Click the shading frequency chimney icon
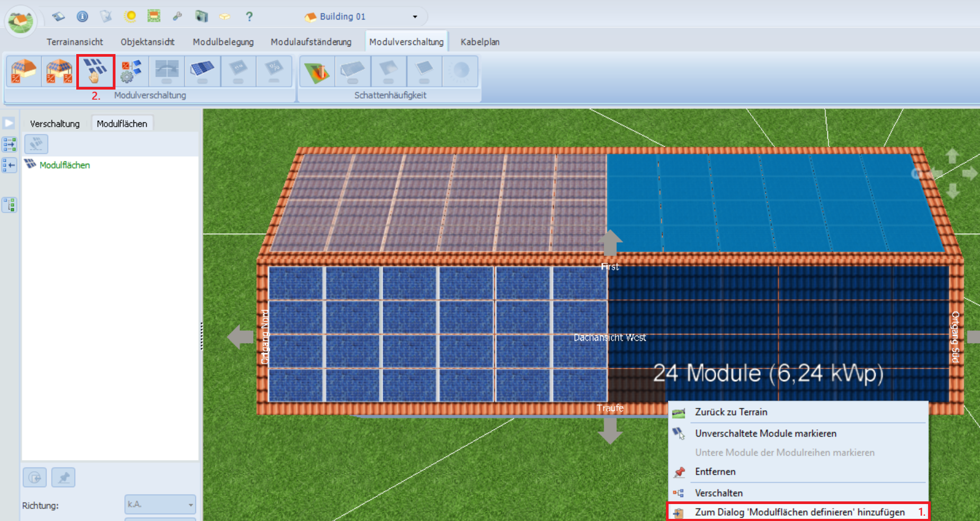The image size is (980, 521). tap(316, 72)
